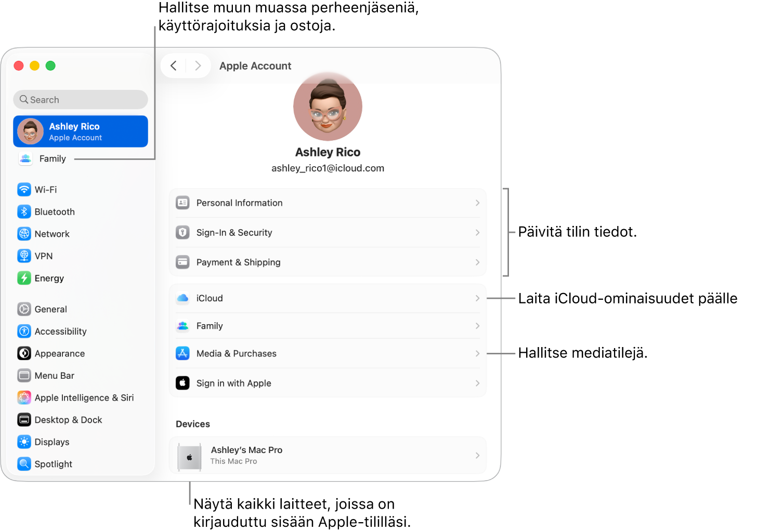Click the Wi-Fi icon in sidebar

[x=24, y=190]
